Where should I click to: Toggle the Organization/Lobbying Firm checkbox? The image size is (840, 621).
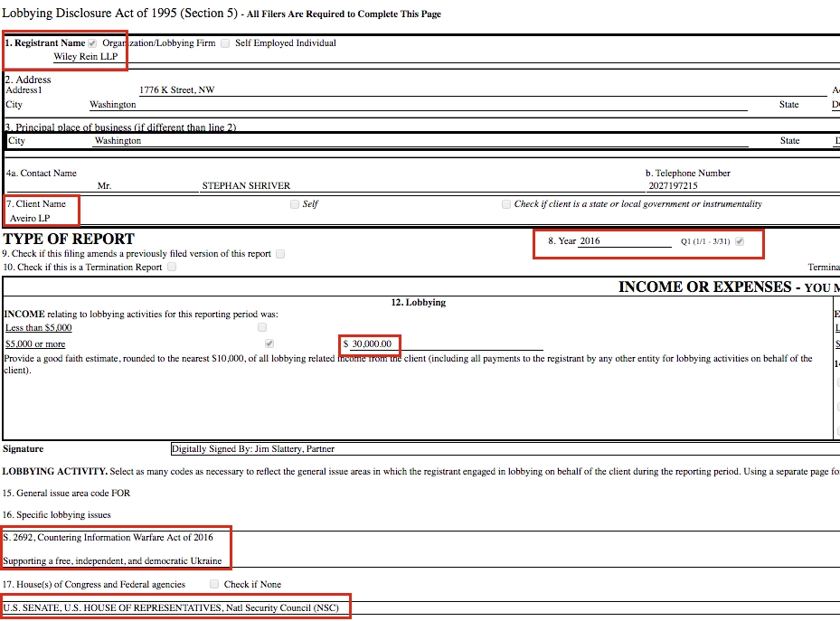click(92, 43)
